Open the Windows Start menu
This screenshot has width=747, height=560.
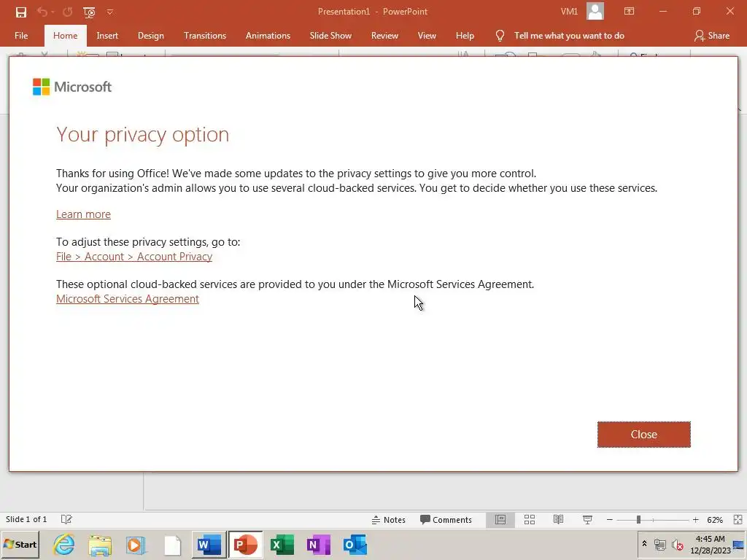[x=20, y=545]
